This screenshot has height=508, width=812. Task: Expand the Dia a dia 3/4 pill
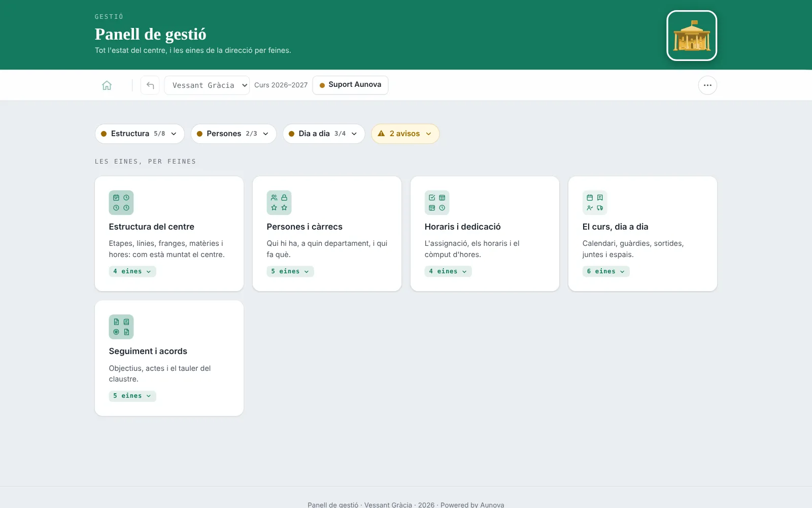(x=324, y=134)
